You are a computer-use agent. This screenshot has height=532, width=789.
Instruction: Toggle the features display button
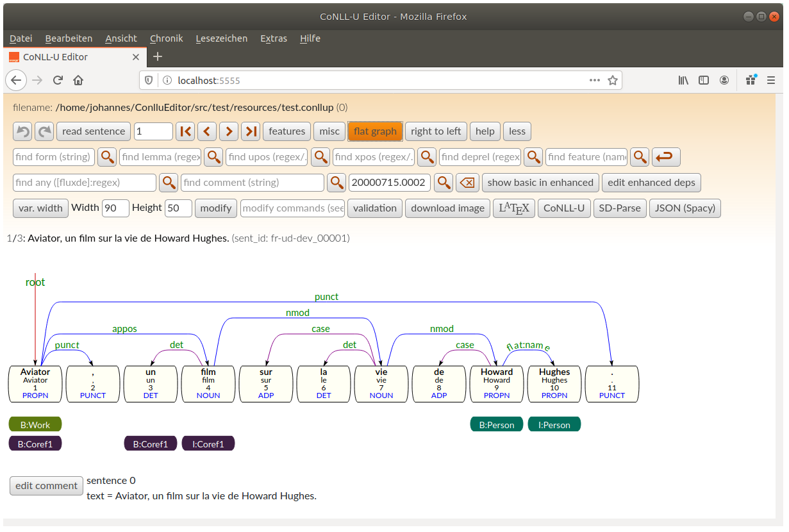coord(287,131)
